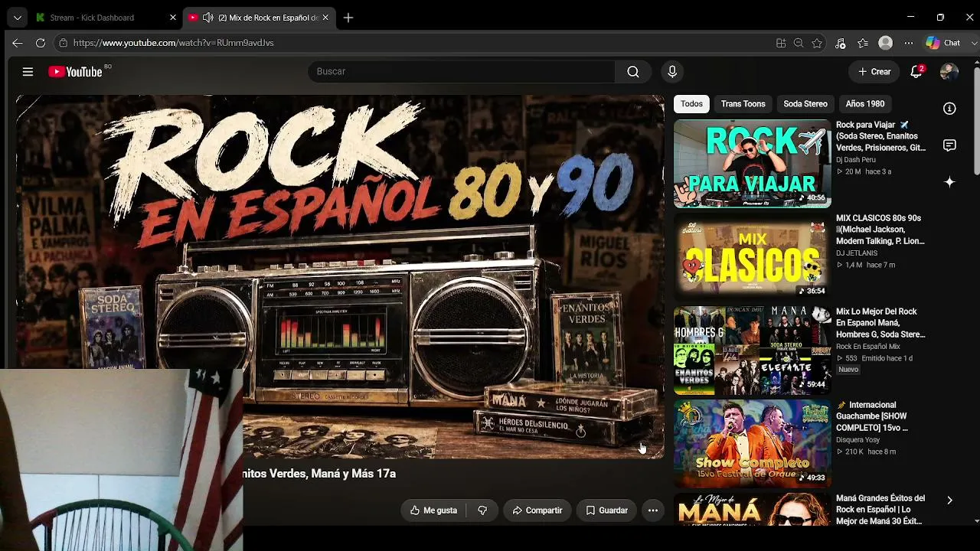Open the Rock para Viajar thumbnail
980x551 pixels.
point(752,164)
